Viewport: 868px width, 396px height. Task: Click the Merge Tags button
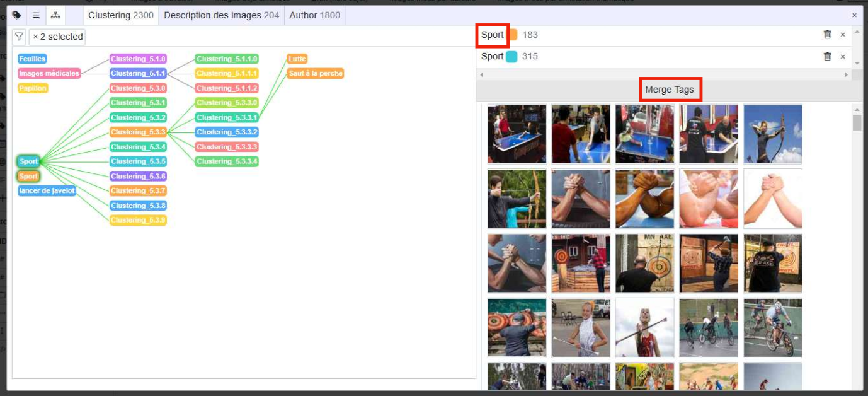(x=670, y=90)
